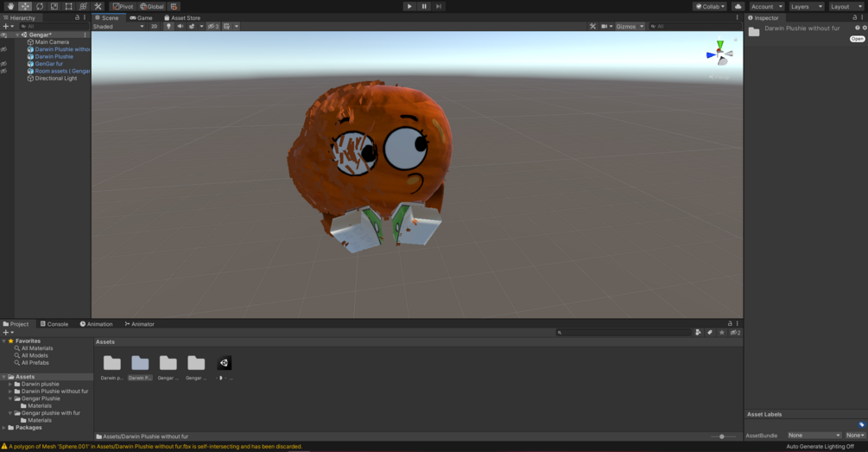Open Collab dropdown
This screenshot has height=452, width=868.
coord(710,6)
